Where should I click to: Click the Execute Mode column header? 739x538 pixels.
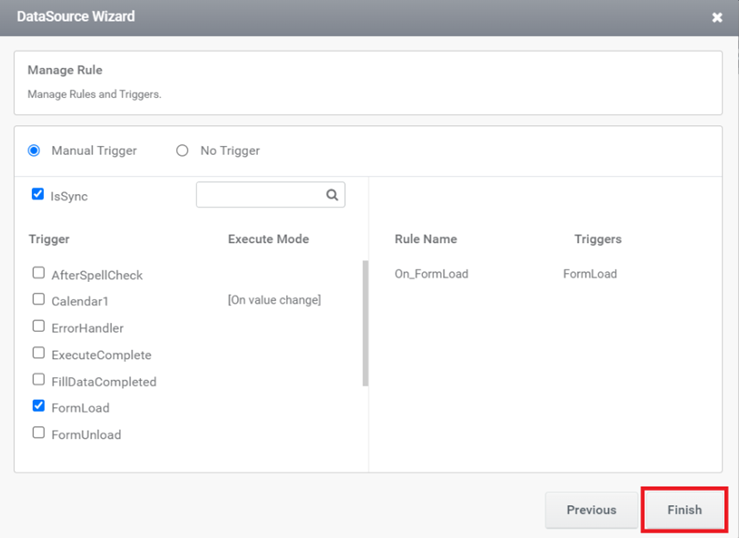pyautogui.click(x=269, y=239)
